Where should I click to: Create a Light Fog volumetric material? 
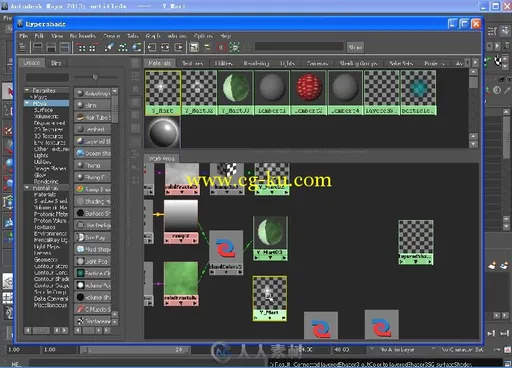[92, 261]
